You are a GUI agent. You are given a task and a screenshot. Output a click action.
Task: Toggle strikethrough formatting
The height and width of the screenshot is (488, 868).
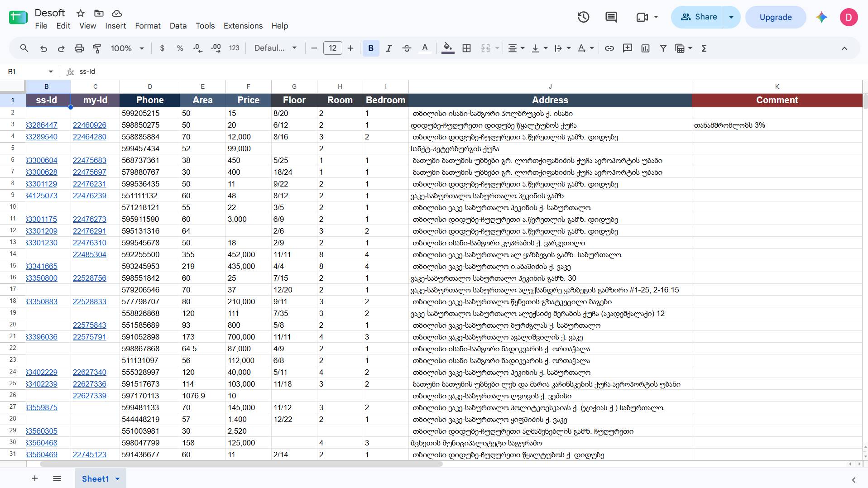pos(406,48)
